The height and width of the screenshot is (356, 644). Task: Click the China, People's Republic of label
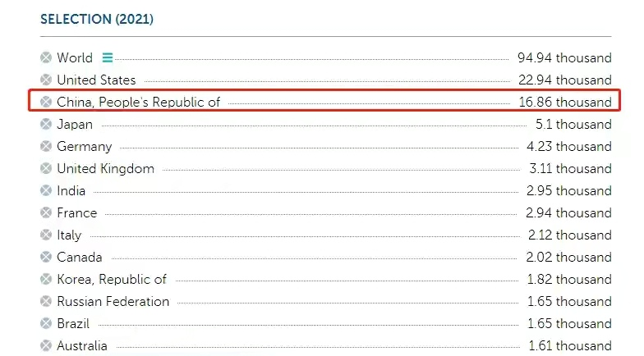[x=138, y=103]
